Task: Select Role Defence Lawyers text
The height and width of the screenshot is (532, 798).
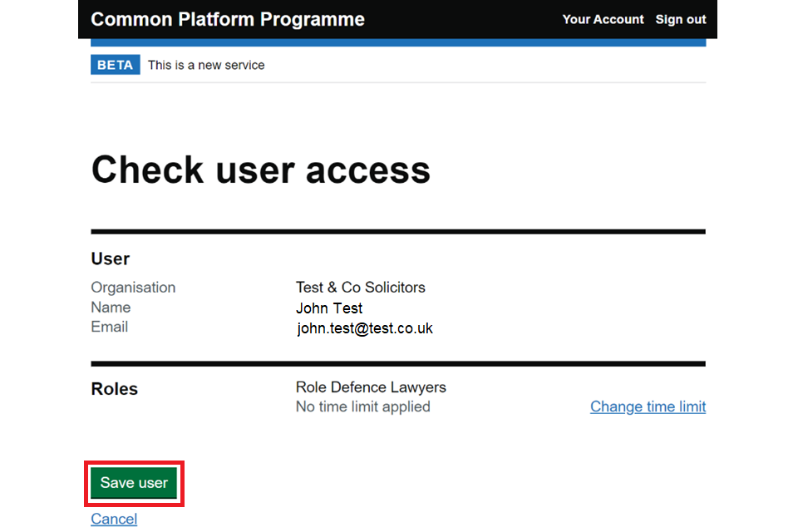Action: [x=371, y=387]
